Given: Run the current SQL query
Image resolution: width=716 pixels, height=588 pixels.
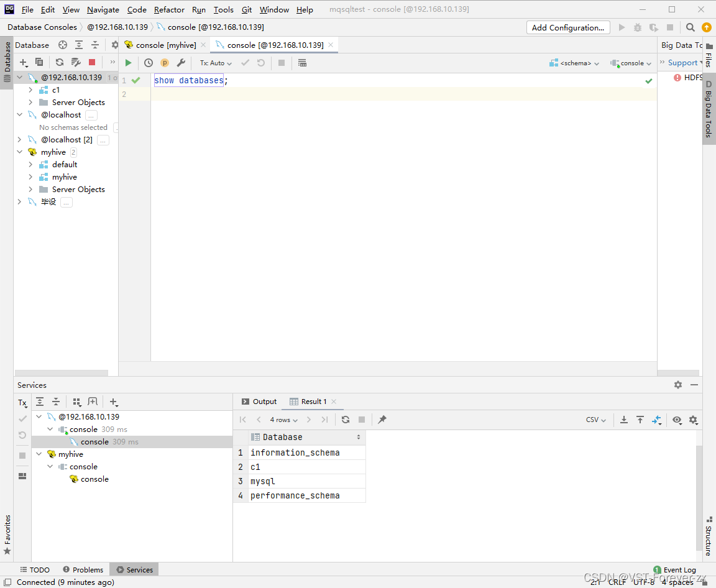Looking at the screenshot, I should pyautogui.click(x=128, y=62).
